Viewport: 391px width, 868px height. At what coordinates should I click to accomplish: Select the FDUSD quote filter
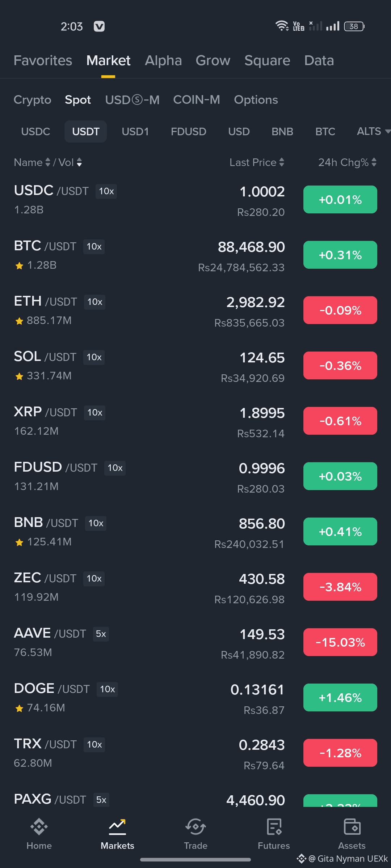(x=188, y=132)
